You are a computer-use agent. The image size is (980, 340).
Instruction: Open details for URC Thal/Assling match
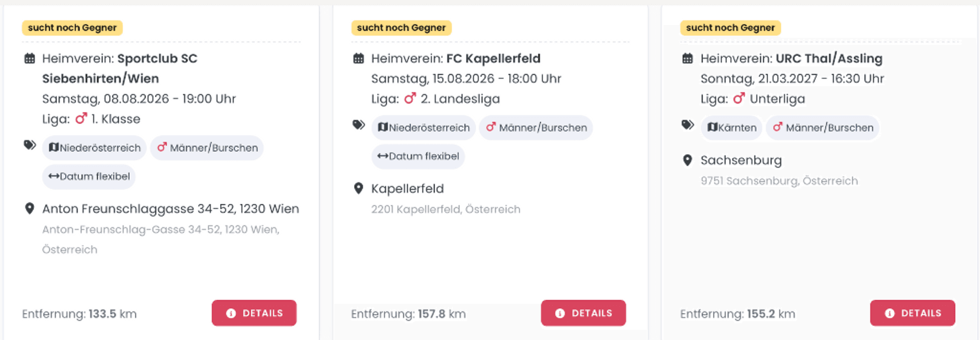click(x=913, y=313)
